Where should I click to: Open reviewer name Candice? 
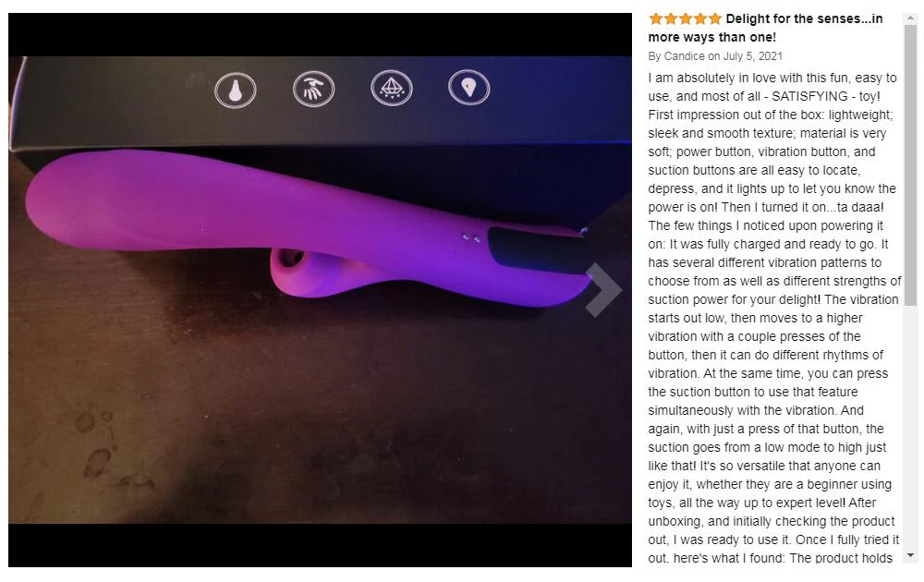coord(684,56)
